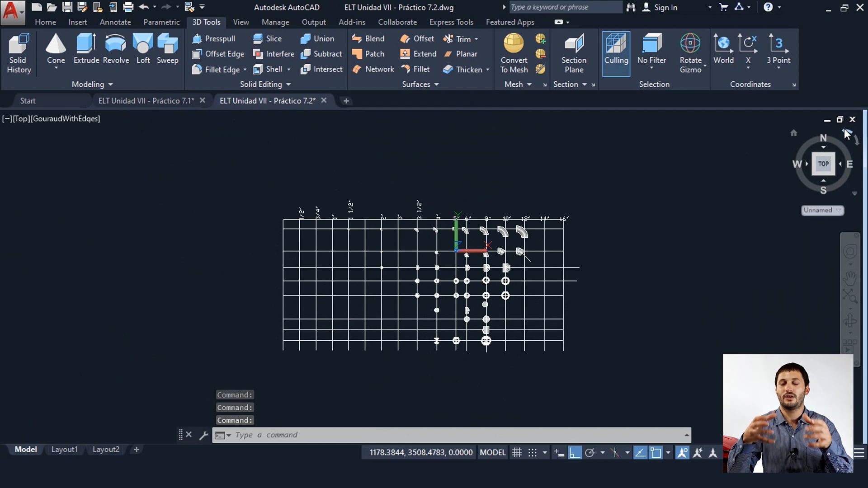Click inside the command line input field
This screenshot has width=868, height=488.
point(407,435)
